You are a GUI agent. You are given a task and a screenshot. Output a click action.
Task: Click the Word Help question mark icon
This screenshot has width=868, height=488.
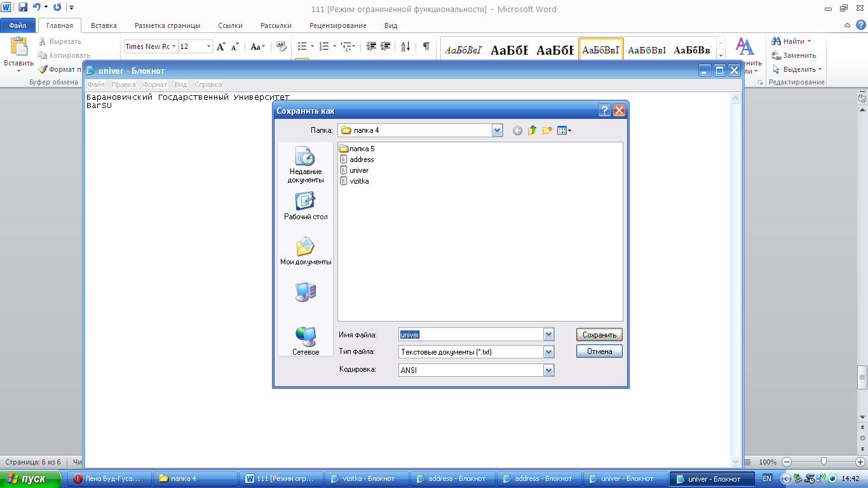pyautogui.click(x=860, y=25)
